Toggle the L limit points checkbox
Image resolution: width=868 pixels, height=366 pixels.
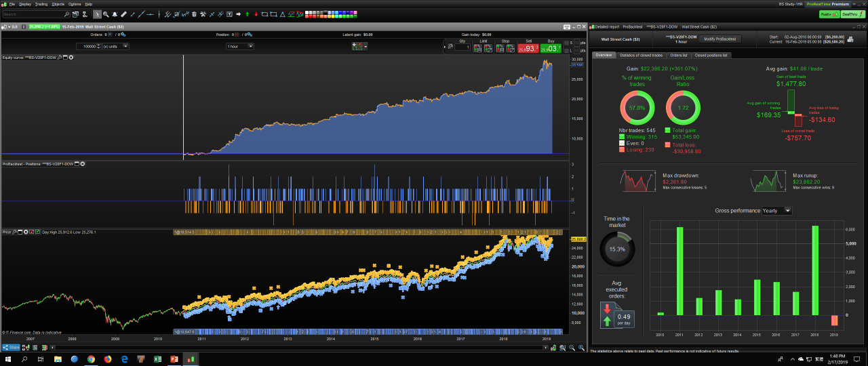(x=567, y=49)
